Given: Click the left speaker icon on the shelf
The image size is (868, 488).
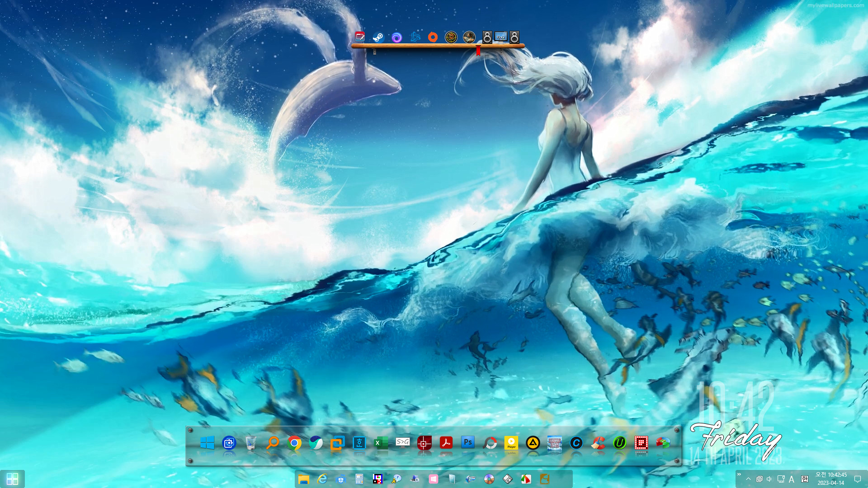Looking at the screenshot, I should 487,37.
